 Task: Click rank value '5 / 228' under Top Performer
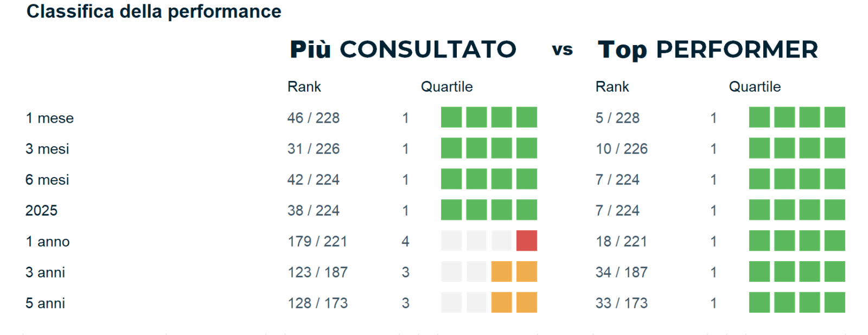point(617,118)
